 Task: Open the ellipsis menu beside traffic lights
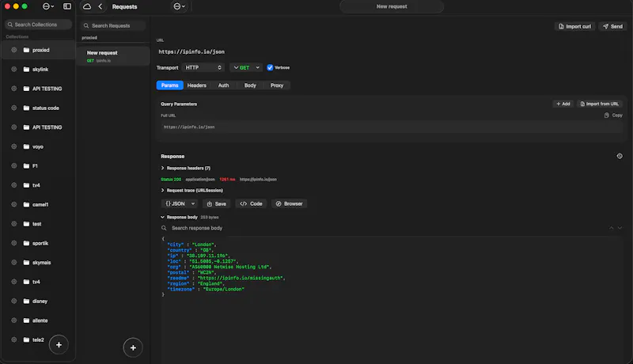pyautogui.click(x=48, y=6)
